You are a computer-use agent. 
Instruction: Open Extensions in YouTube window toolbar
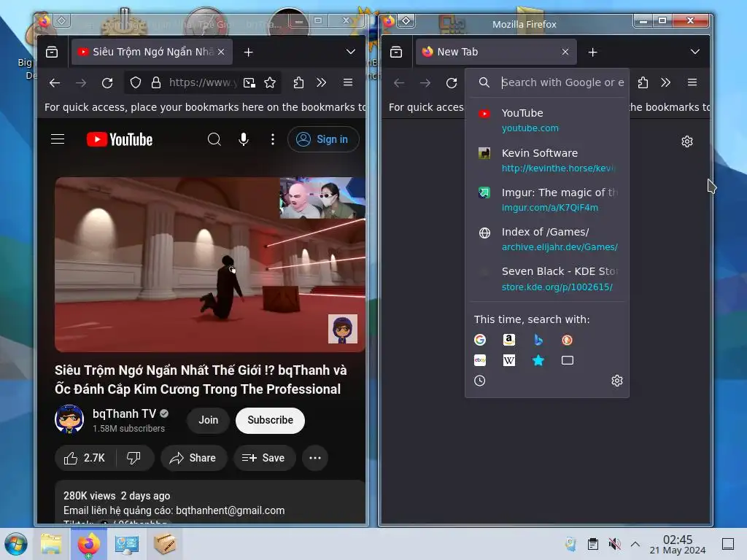coord(298,83)
